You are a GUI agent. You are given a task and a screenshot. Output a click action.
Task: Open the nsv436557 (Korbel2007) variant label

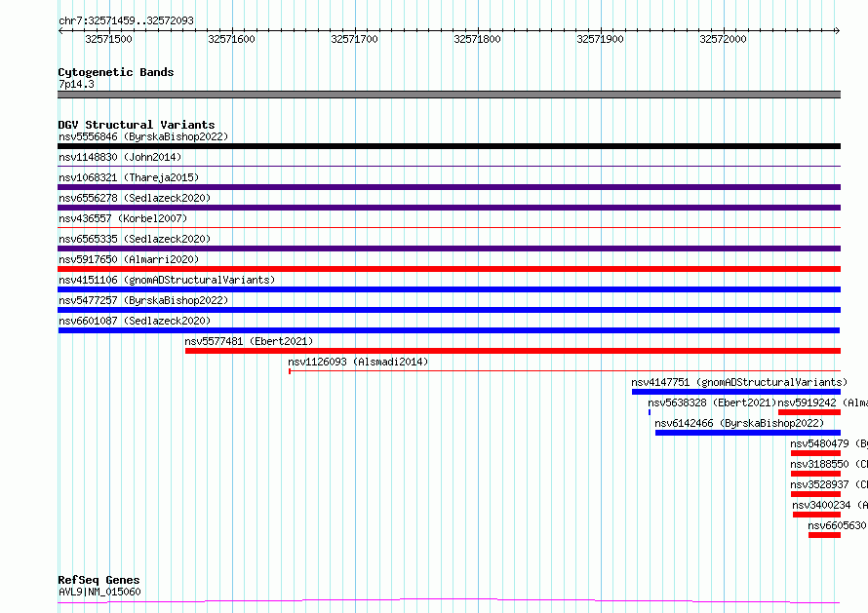click(x=123, y=218)
